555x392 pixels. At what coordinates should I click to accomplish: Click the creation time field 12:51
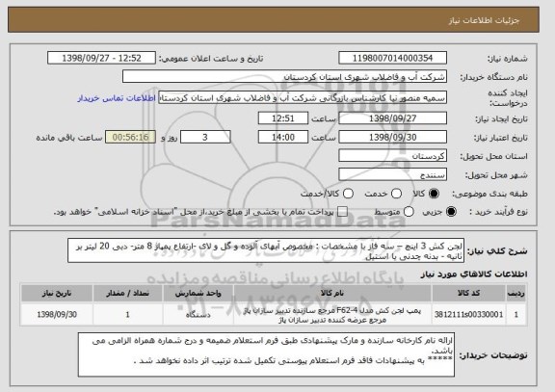283,118
